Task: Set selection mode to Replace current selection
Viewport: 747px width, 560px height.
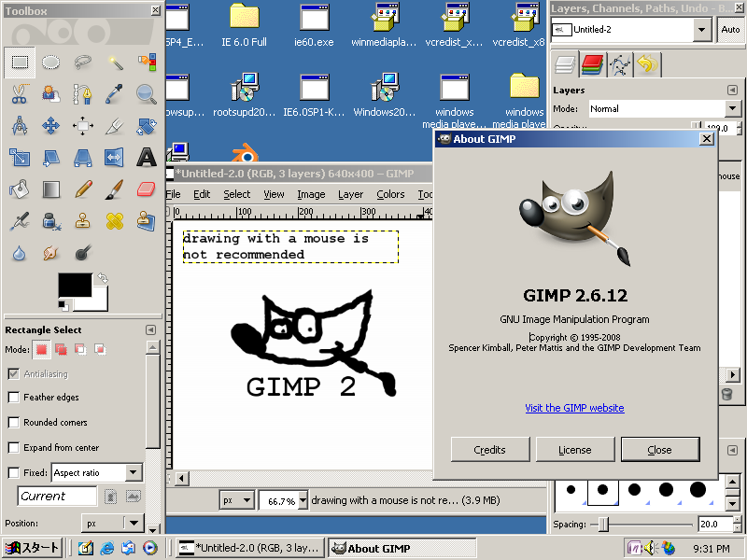Action: pyautogui.click(x=41, y=350)
